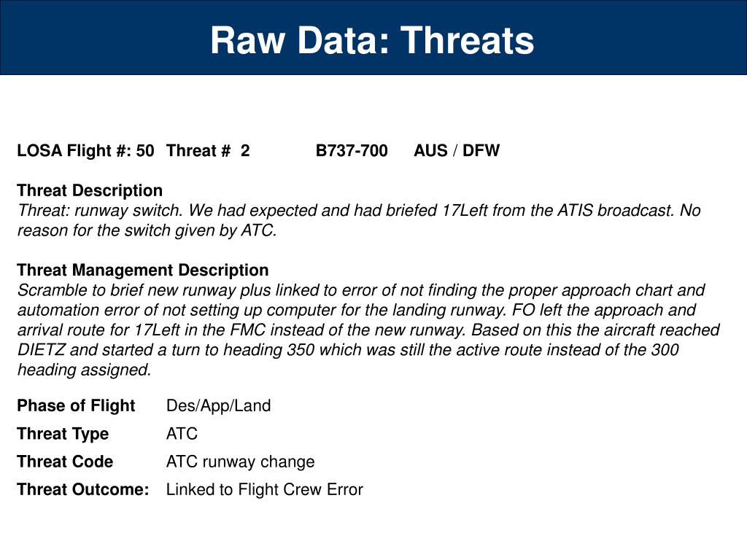
Task: Select the Threat Code label
Action: click(65, 462)
